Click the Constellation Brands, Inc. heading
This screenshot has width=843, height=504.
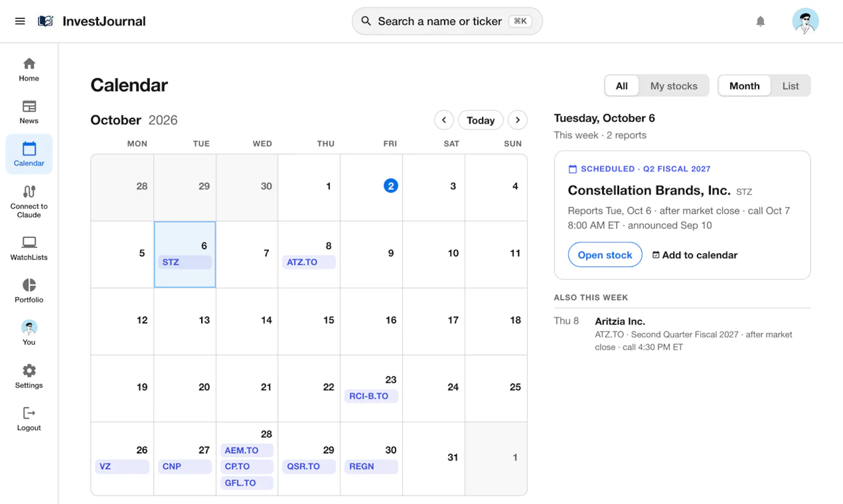point(649,190)
